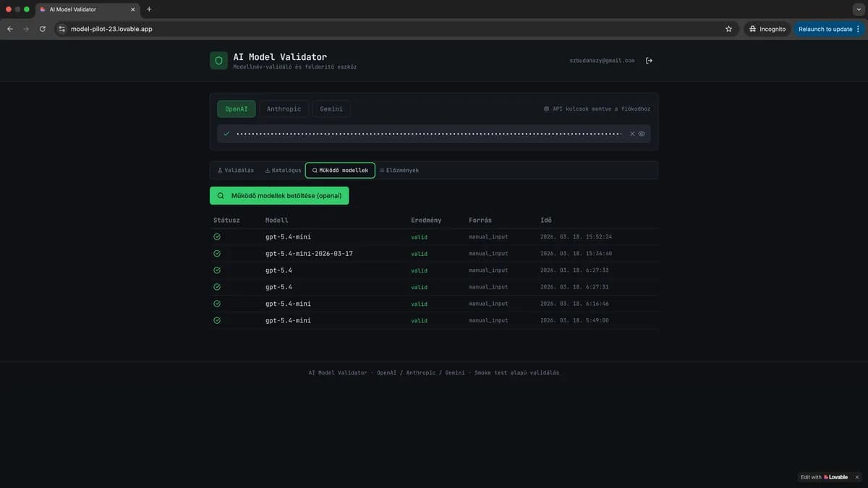Click the Idő column header

point(546,220)
